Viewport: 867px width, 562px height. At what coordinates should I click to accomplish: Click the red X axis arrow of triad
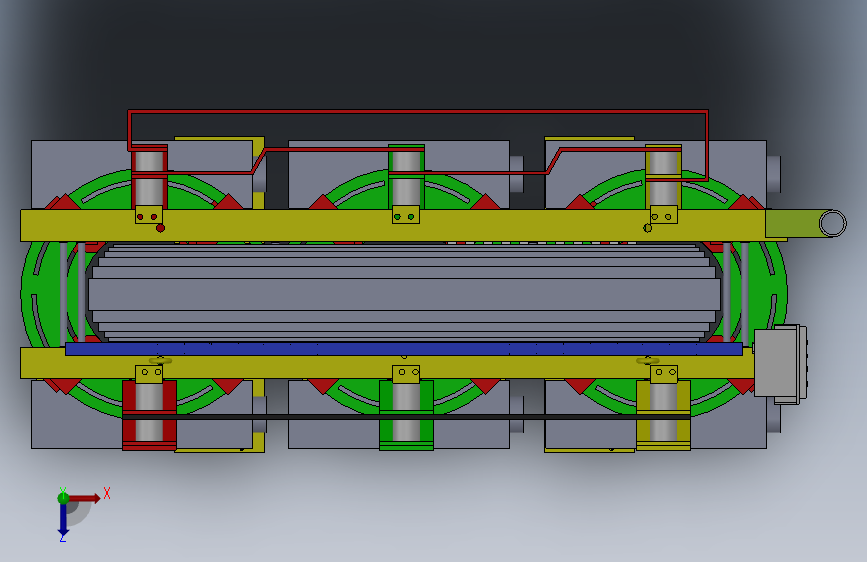point(84,498)
